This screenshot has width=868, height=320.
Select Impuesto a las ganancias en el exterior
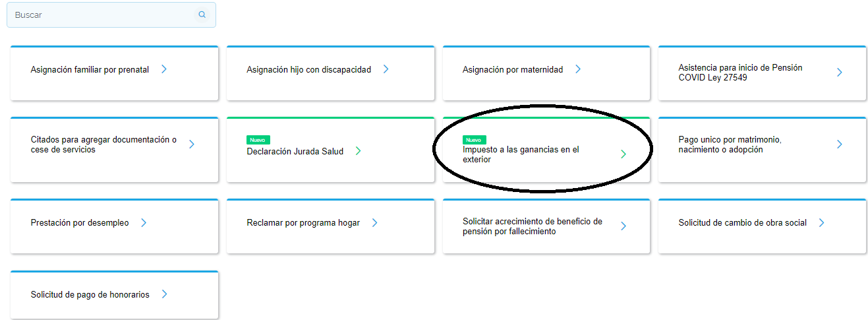tap(521, 154)
